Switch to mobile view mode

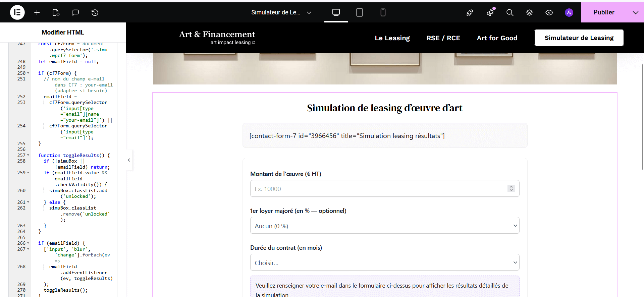point(383,12)
